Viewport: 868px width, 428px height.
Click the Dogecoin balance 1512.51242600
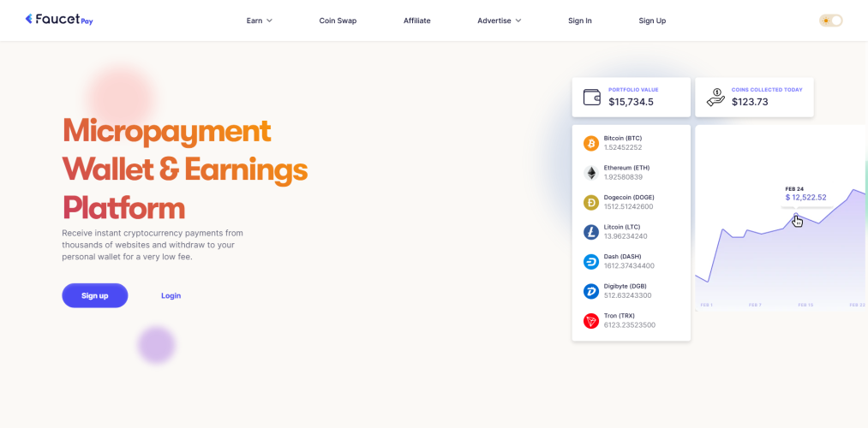[x=629, y=207]
